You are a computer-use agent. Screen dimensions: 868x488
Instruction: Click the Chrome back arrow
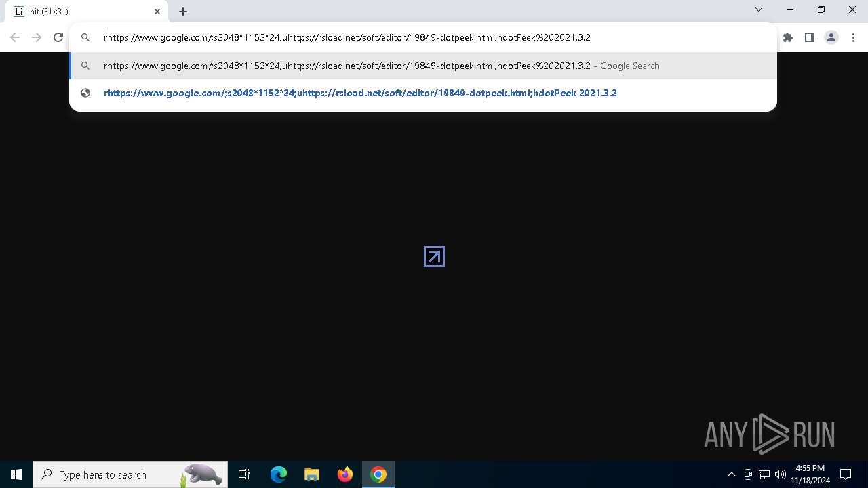click(15, 37)
